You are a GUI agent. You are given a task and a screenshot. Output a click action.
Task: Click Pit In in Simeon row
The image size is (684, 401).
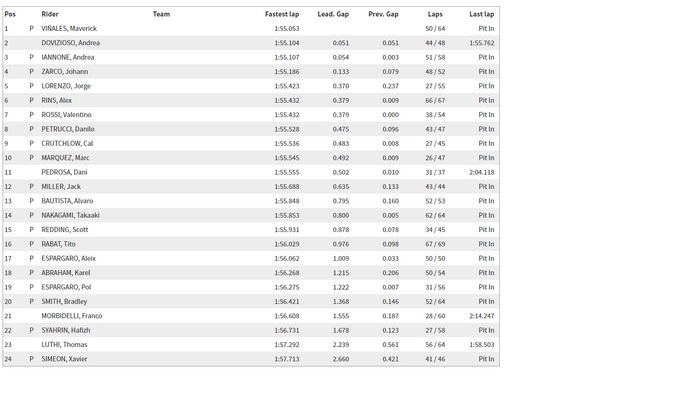point(486,360)
